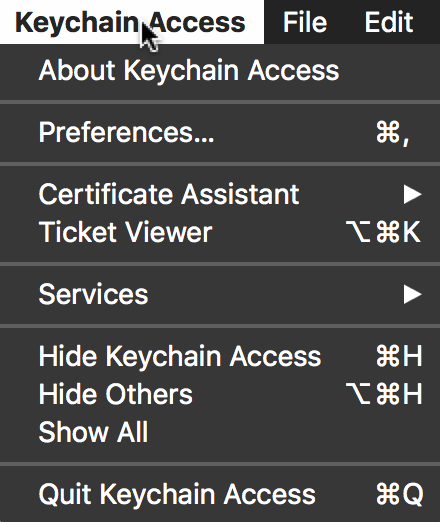Image resolution: width=440 pixels, height=522 pixels.
Task: Select the Services menu entry label
Action: (x=93, y=294)
